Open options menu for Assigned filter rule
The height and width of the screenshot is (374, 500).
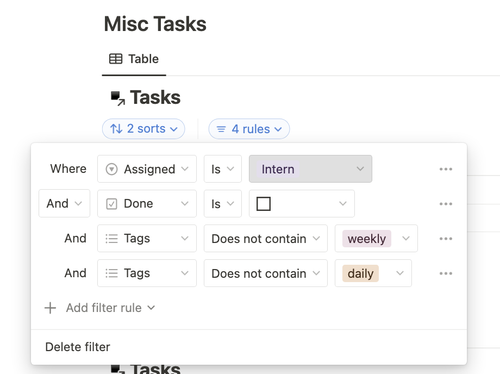[446, 169]
